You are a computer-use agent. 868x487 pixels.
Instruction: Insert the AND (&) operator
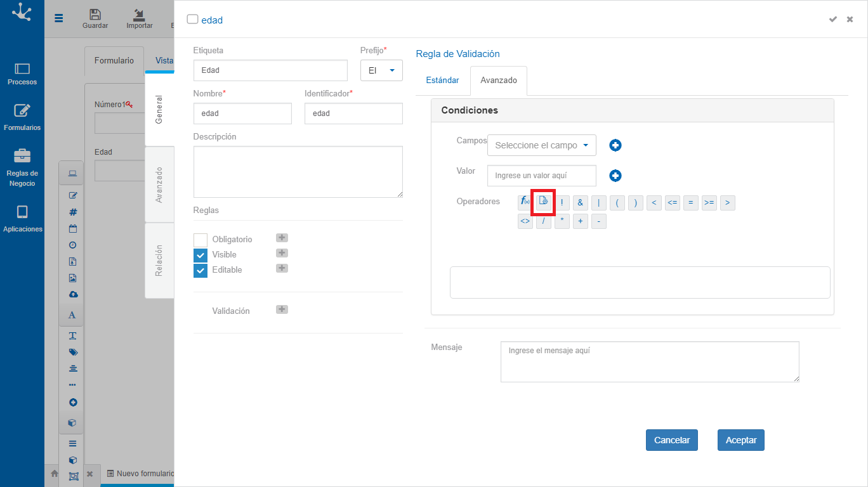pos(580,203)
